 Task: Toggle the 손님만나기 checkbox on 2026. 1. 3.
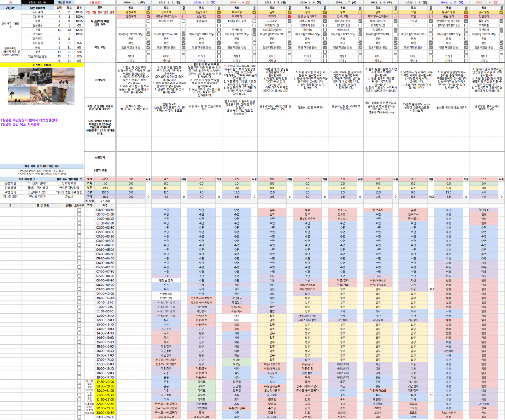(219, 12)
